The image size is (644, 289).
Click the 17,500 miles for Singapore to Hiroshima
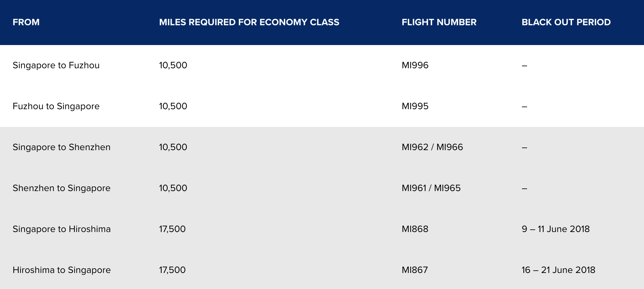pos(172,229)
